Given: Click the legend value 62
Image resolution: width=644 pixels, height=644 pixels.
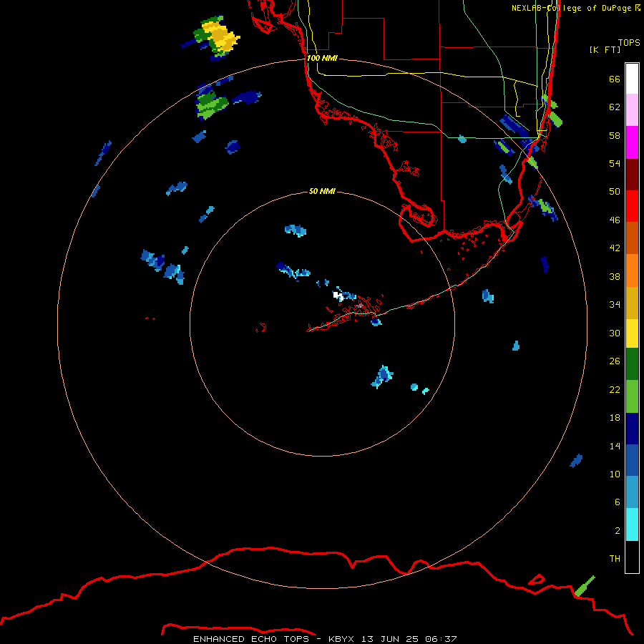Looking at the screenshot, I should point(615,107).
